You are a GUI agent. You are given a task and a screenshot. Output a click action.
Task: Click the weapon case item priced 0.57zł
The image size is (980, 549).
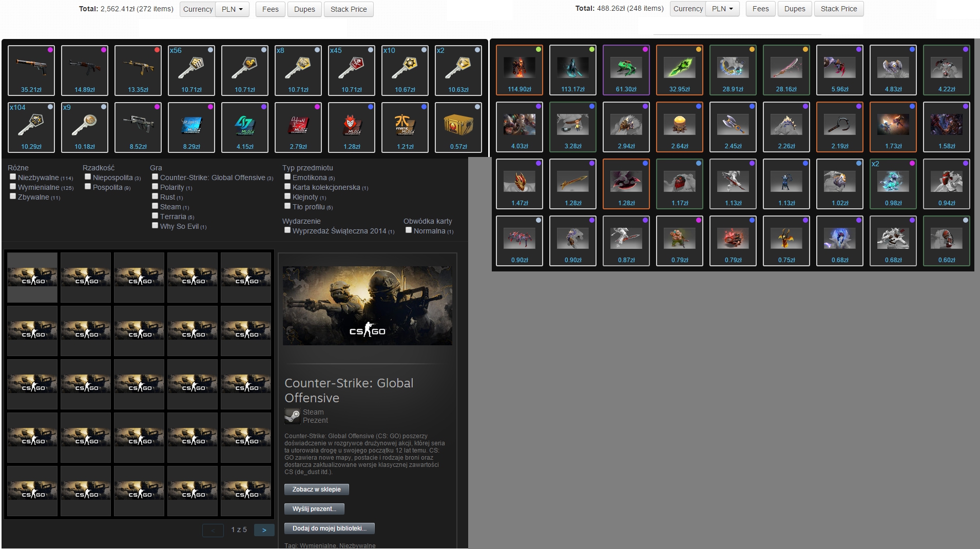[458, 127]
